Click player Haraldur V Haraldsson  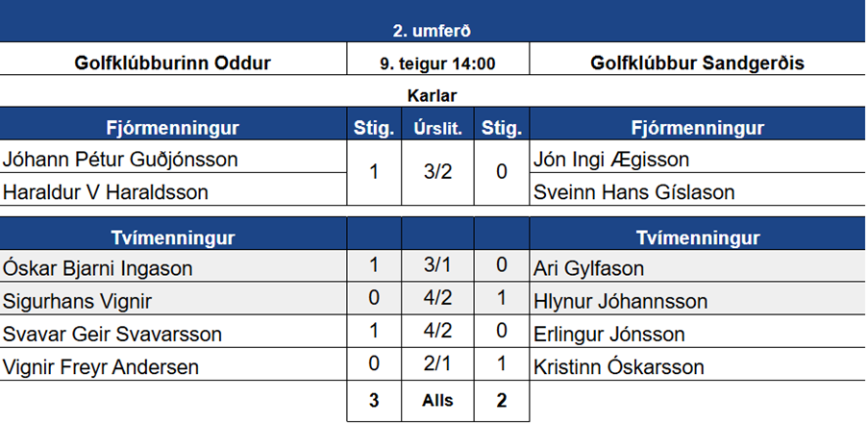[106, 191]
